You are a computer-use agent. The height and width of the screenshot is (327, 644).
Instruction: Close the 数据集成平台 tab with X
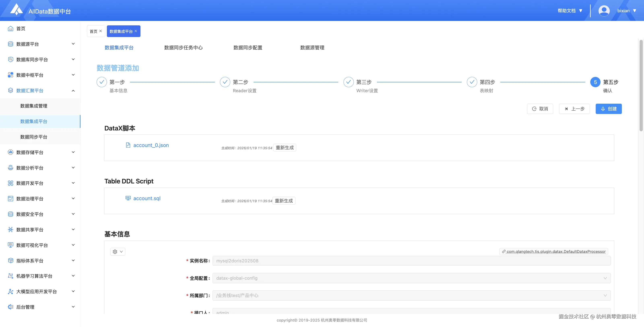(136, 31)
